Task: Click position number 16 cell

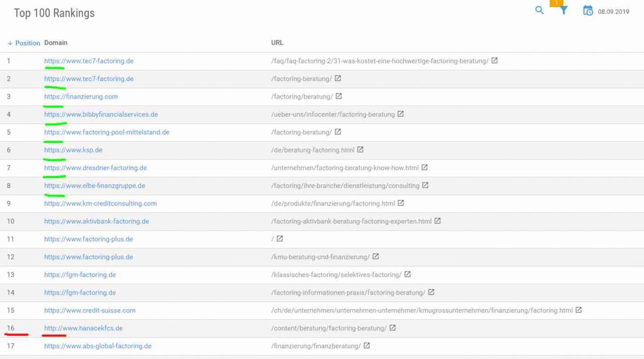Action: click(x=11, y=328)
